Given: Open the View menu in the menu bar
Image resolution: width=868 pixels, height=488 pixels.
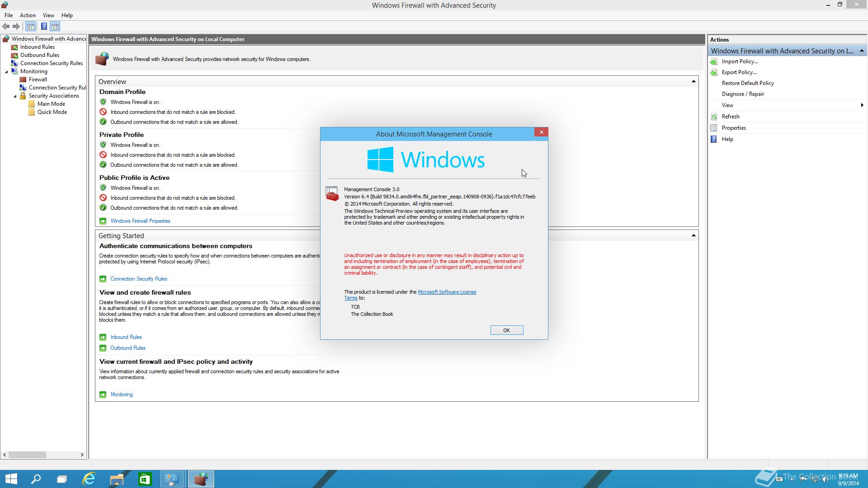Looking at the screenshot, I should tap(48, 15).
